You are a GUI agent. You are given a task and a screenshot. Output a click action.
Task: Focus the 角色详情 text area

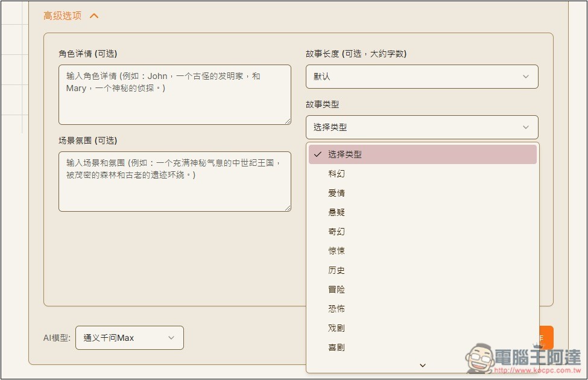175,95
